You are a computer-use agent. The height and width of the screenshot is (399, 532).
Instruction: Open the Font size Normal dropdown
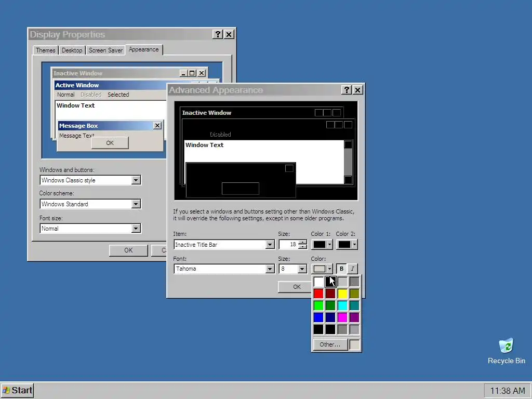[x=136, y=229]
